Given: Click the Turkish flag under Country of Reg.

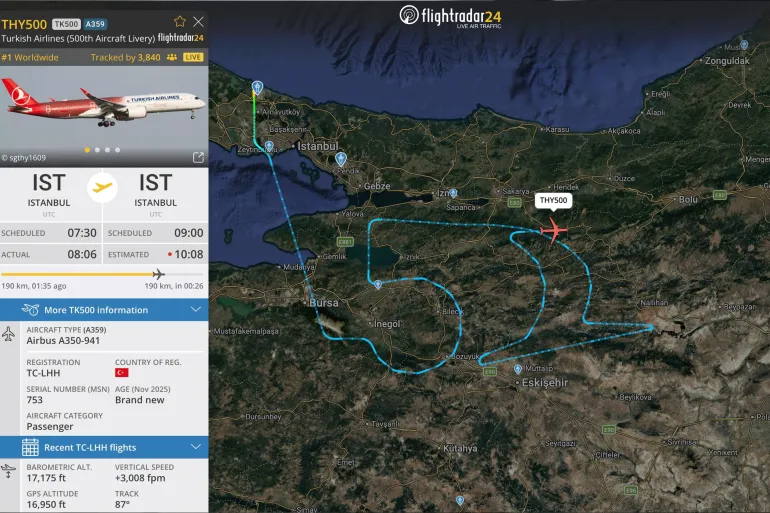Looking at the screenshot, I should (x=122, y=373).
